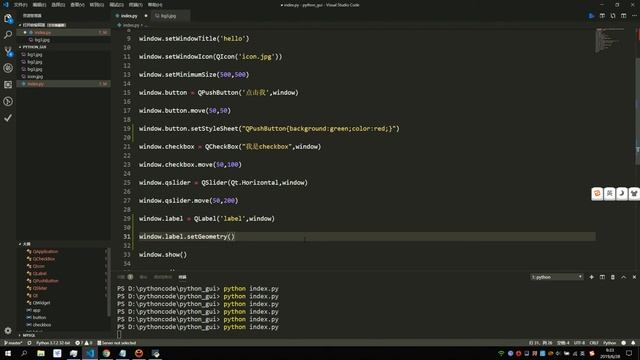Screen dimensions: 640x360
Task: Toggle the moon icon in floating input toolbar
Action: [622, 194]
